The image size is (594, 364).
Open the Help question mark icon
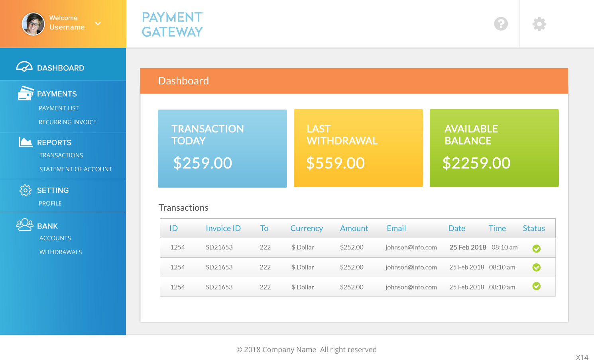pos(501,24)
